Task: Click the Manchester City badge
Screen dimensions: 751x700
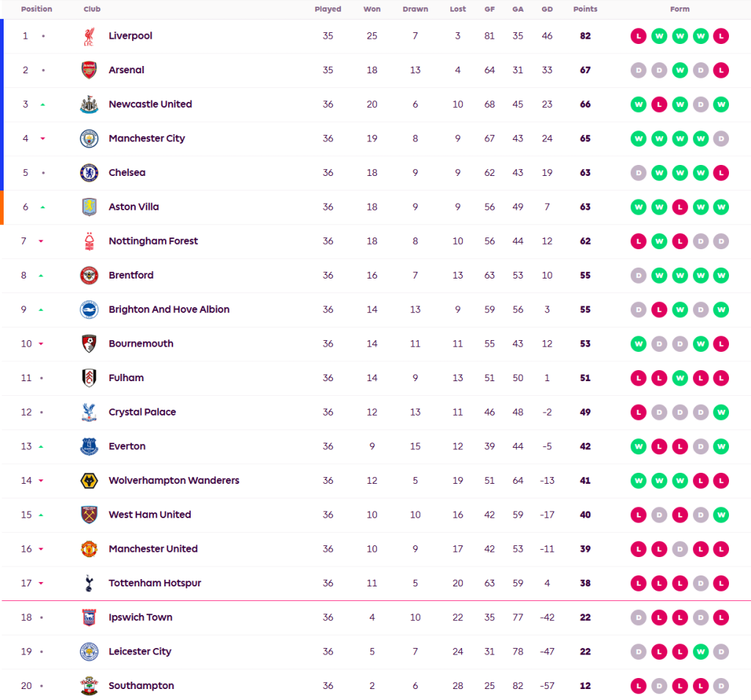Action: 89,139
